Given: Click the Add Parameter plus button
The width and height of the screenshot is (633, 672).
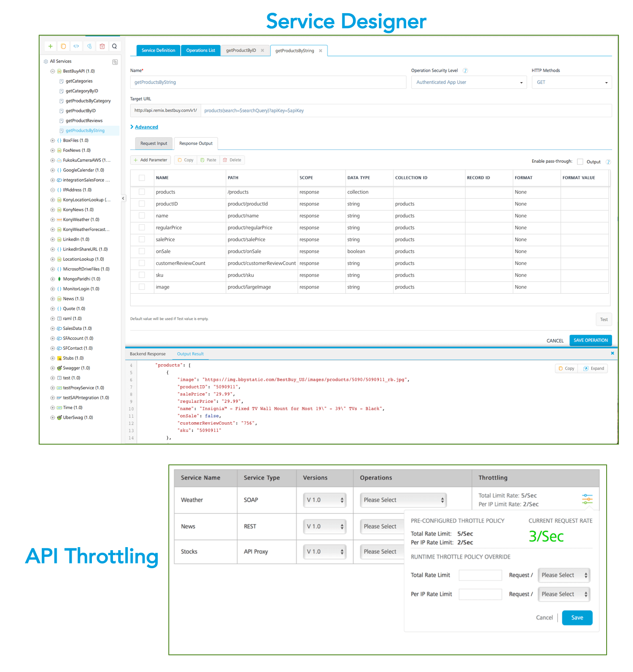Looking at the screenshot, I should click(x=150, y=160).
